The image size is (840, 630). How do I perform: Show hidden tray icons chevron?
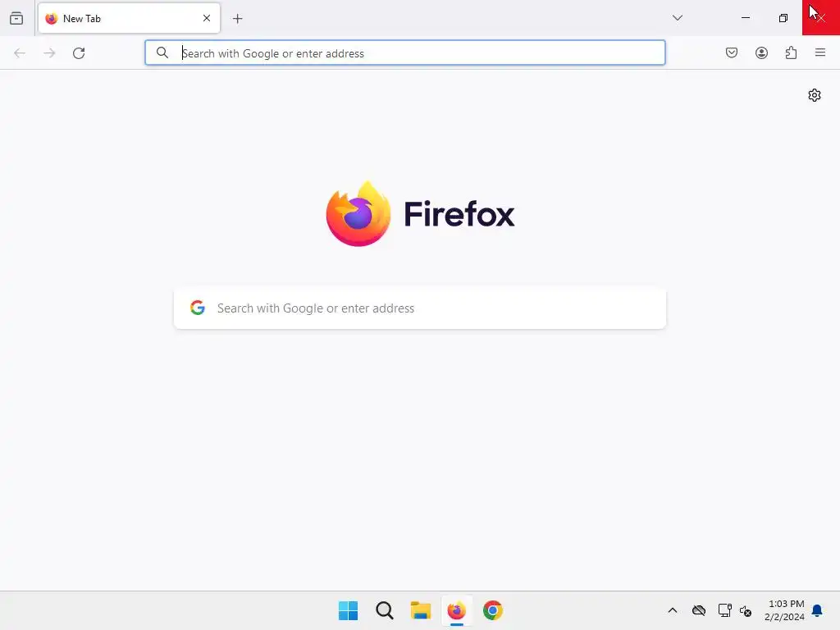673,610
